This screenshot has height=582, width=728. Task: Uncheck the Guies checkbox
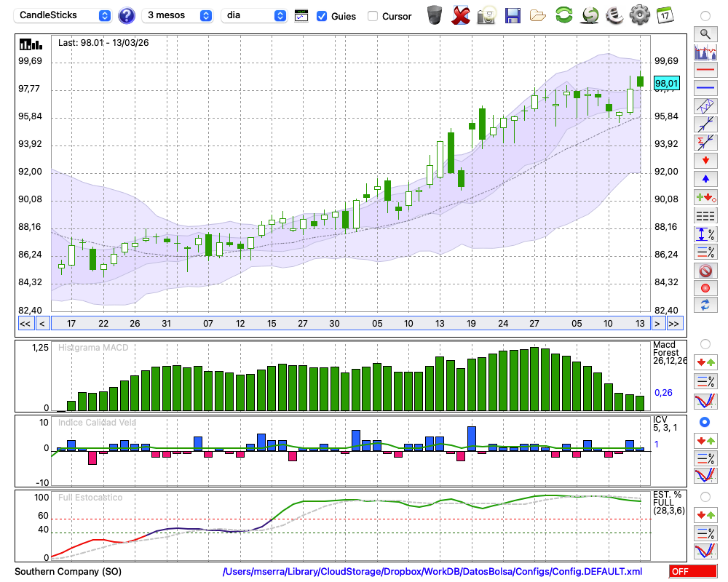click(x=322, y=16)
